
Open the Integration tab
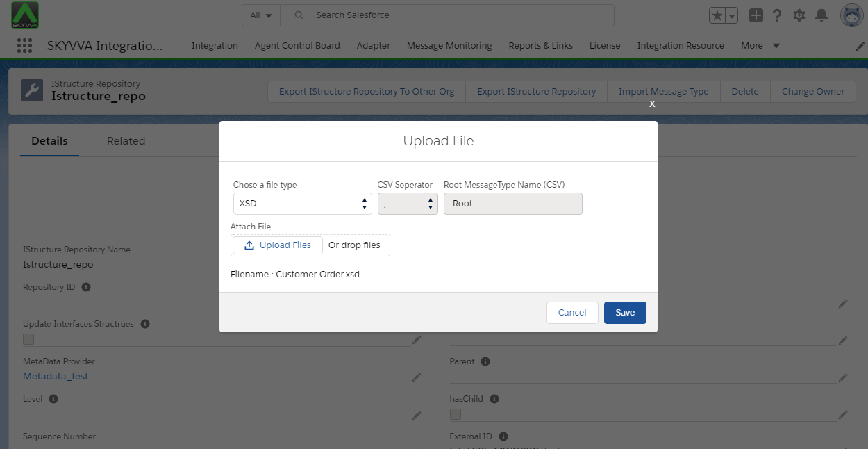(x=215, y=46)
